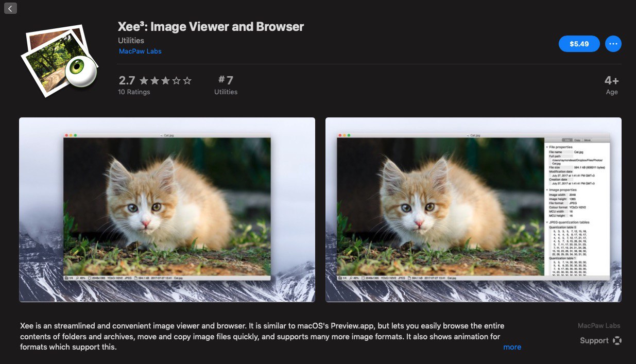This screenshot has width=636, height=364.
Task: Click the 'Support' link text
Action: pyautogui.click(x=594, y=341)
